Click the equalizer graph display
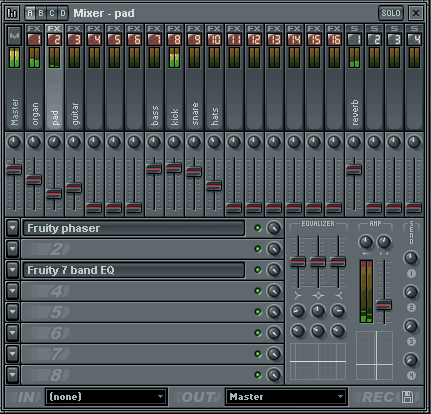Image resolution: width=431 pixels, height=414 pixels. [318, 361]
